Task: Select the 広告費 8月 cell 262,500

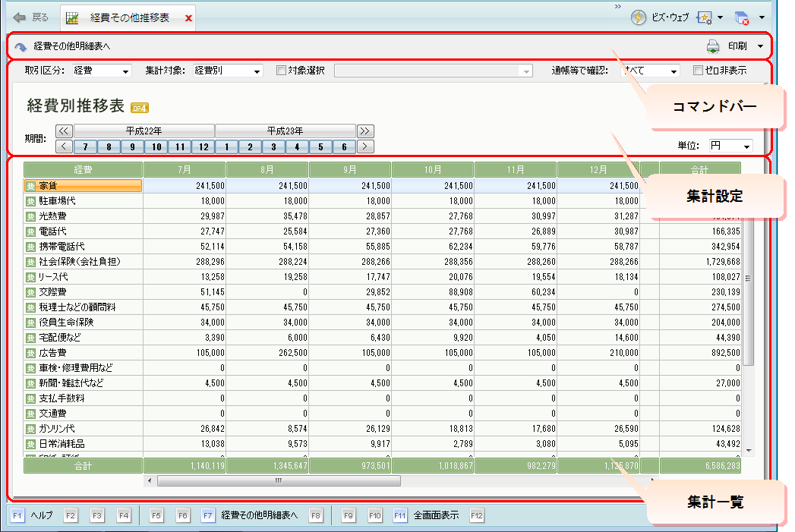Action: pos(267,353)
